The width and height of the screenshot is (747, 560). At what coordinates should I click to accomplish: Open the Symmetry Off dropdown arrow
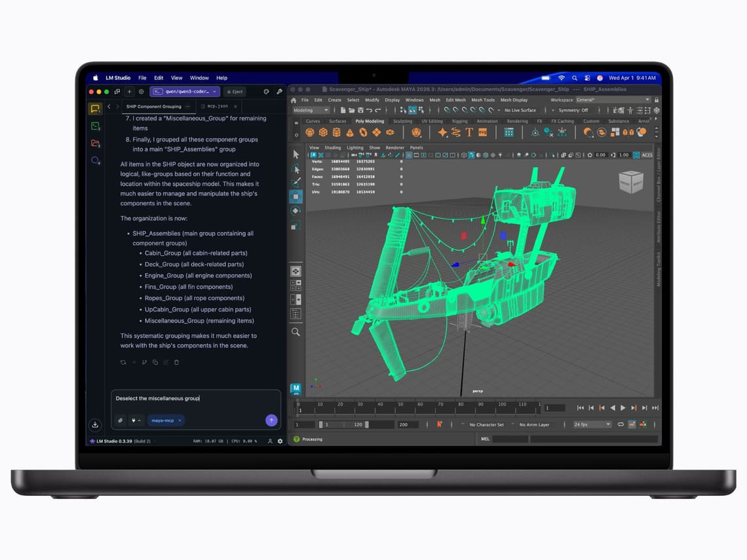pyautogui.click(x=552, y=111)
